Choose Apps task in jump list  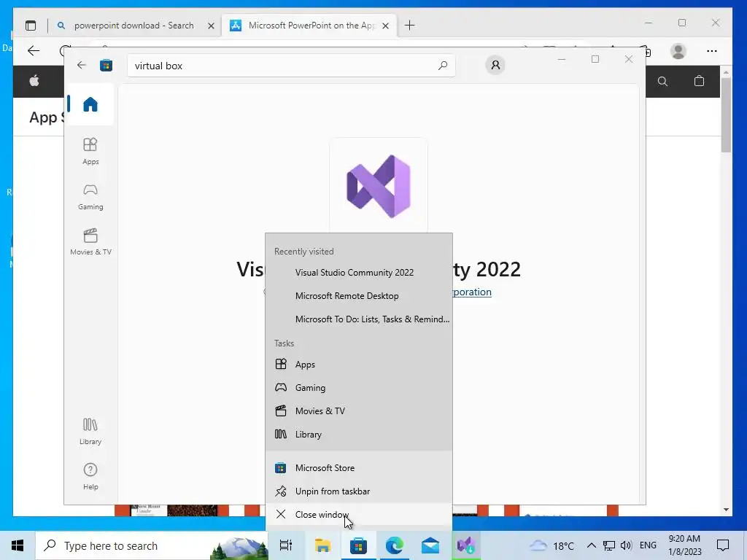[359, 365]
